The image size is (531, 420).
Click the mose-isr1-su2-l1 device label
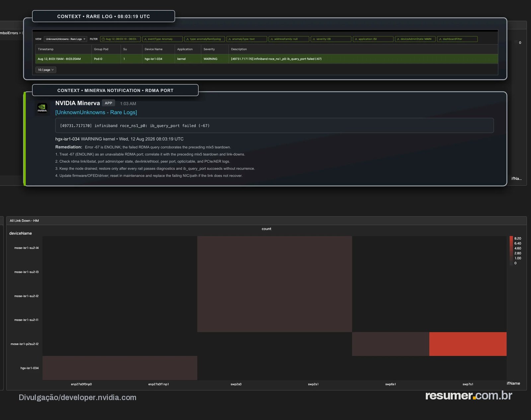click(x=26, y=320)
